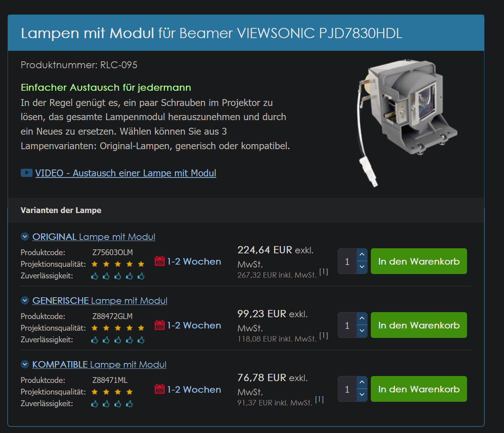Screen dimensions: 504x433
Task: Click the 1-2 Wochen text in ORIGINAL row
Action: tap(194, 261)
